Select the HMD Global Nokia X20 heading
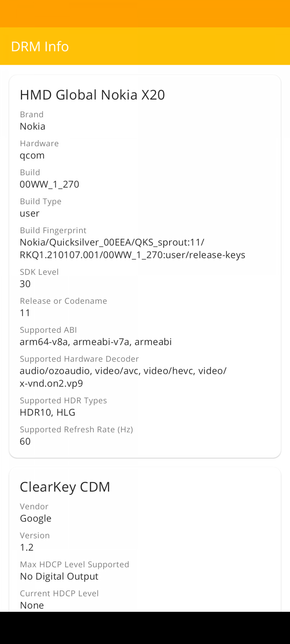The width and height of the screenshot is (290, 644). click(92, 95)
